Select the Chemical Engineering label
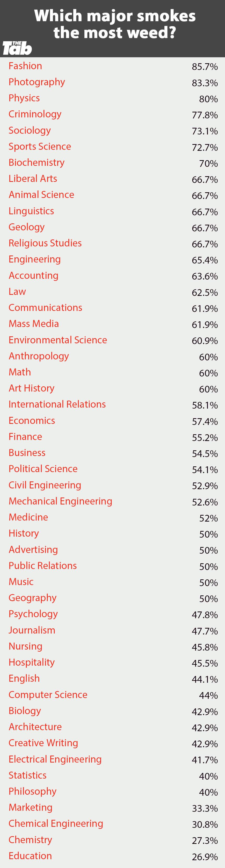Image resolution: width=225 pixels, height=868 pixels. pyautogui.click(x=56, y=823)
